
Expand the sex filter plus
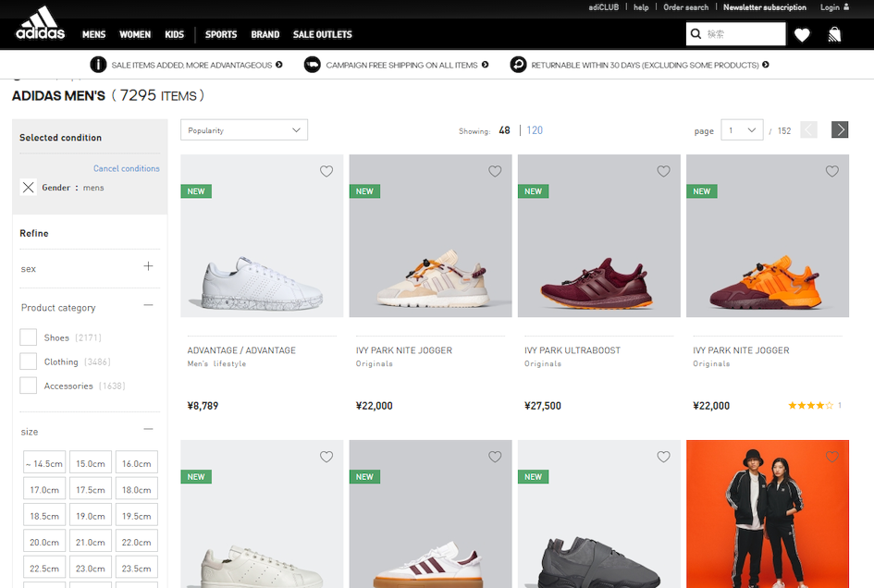point(148,266)
